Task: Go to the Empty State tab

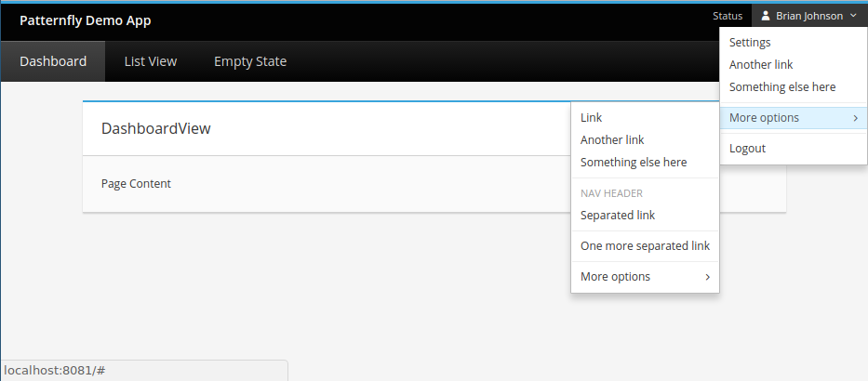Action: (250, 61)
